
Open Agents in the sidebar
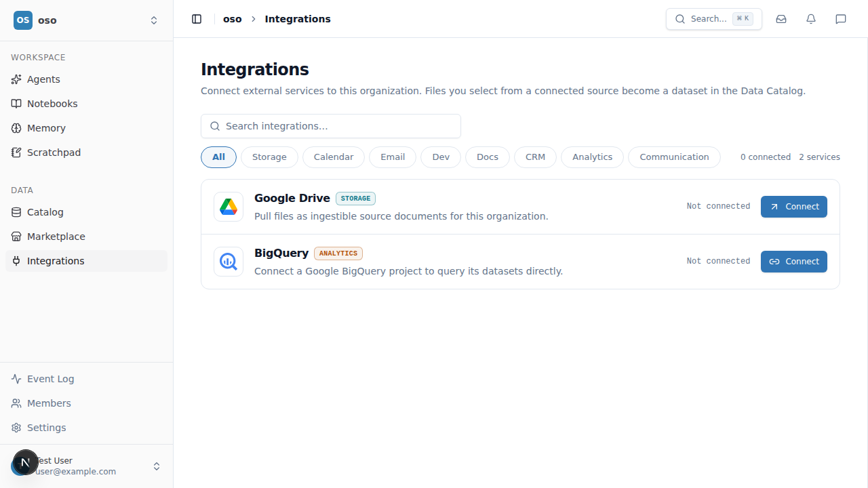[86, 79]
